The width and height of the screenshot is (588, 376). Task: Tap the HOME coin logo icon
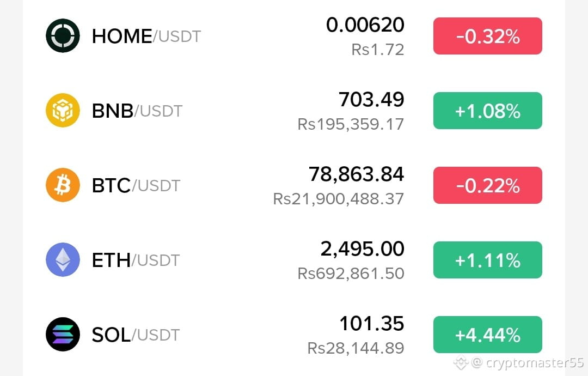point(63,35)
